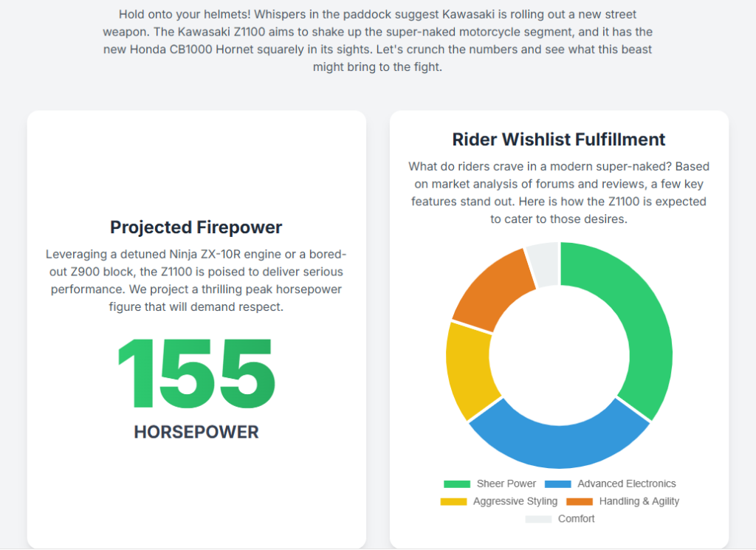Toggle the Handling & Agility legend label
The image size is (756, 550).
point(639,501)
